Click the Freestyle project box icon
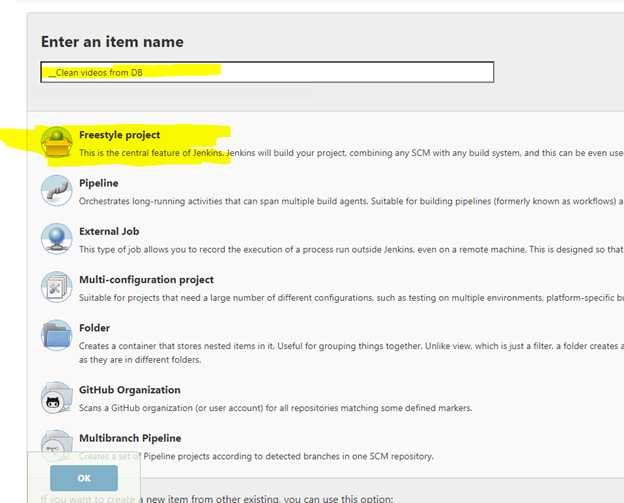624x503 pixels. click(x=56, y=143)
